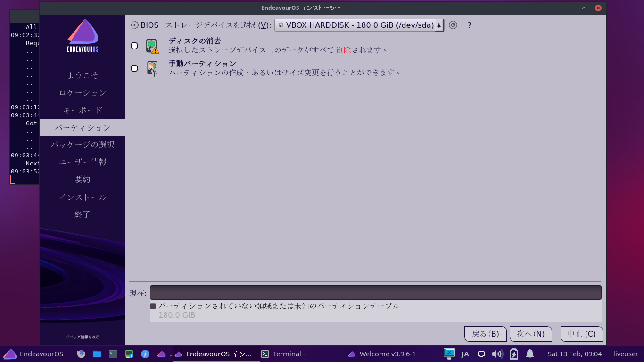Click the 次へ (N) next button
The height and width of the screenshot is (362, 644).
[531, 334]
